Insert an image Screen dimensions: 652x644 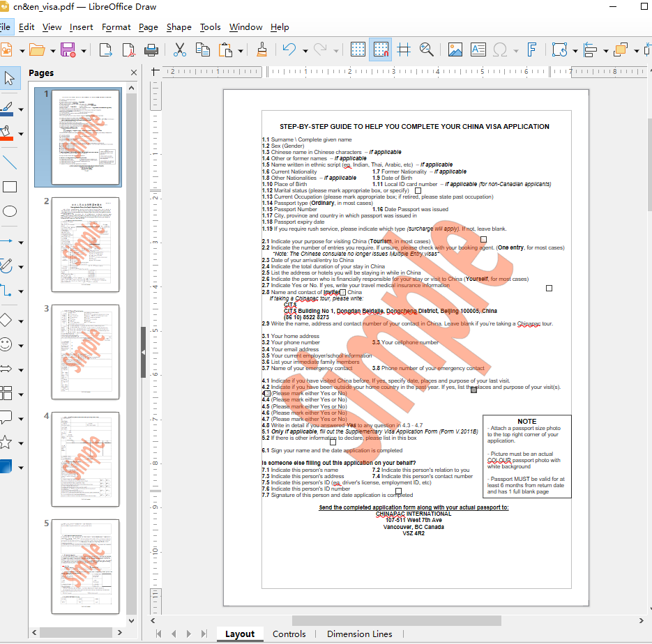click(x=455, y=50)
